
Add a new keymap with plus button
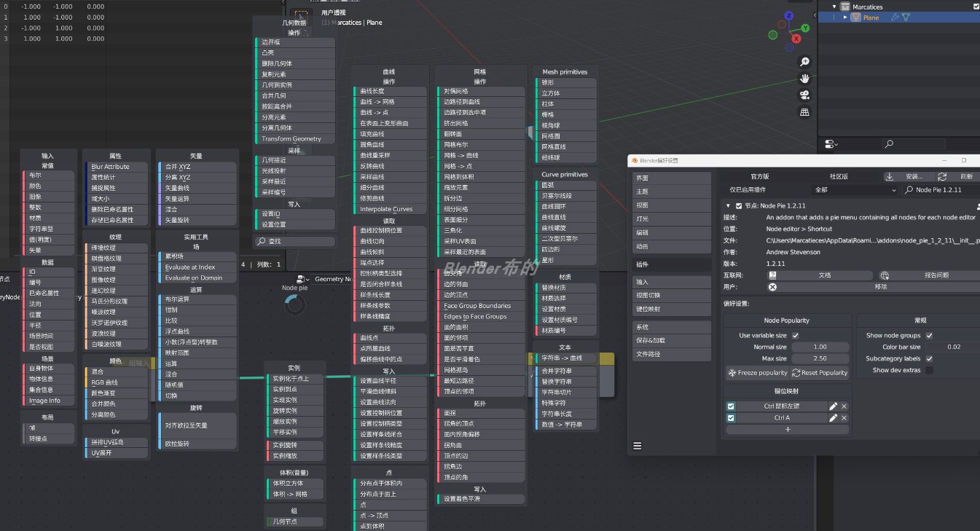788,430
